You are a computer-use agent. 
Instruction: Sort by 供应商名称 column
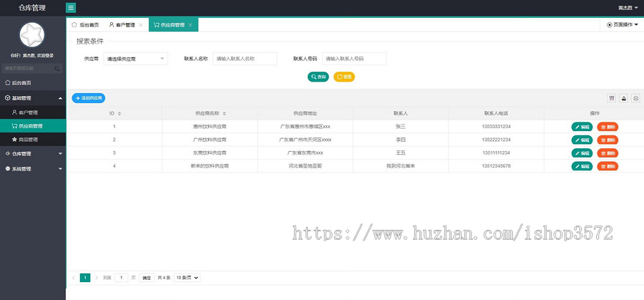[x=224, y=113]
